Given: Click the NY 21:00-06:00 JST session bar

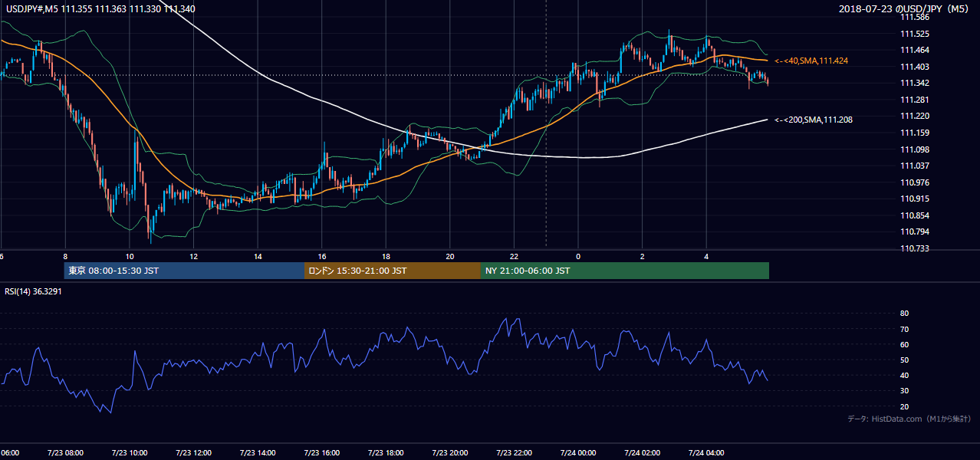Looking at the screenshot, I should 625,271.
